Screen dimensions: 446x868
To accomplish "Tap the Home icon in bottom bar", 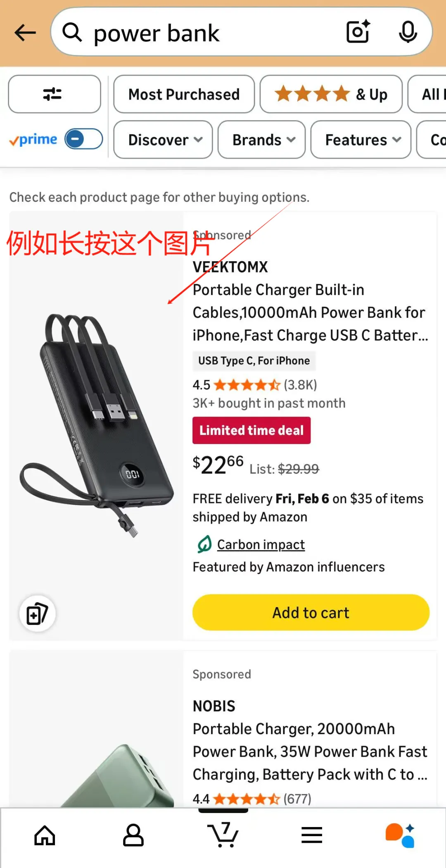I will point(45,835).
